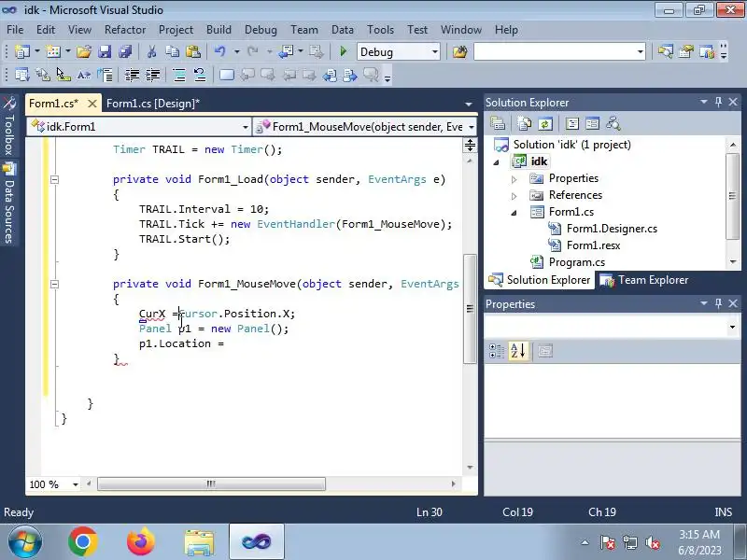Click the code editor vertical scrollbar thumb
Image resolution: width=747 pixels, height=560 pixels.
[x=470, y=309]
